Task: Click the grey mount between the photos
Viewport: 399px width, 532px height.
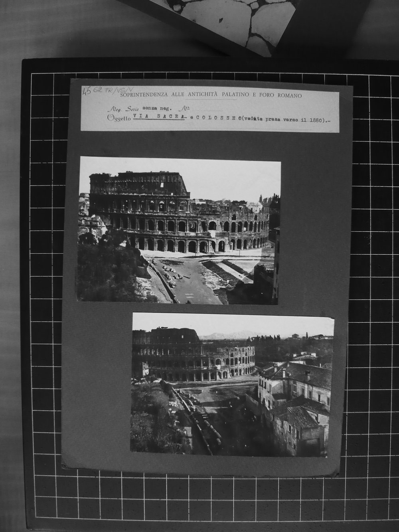Action: click(104, 379)
